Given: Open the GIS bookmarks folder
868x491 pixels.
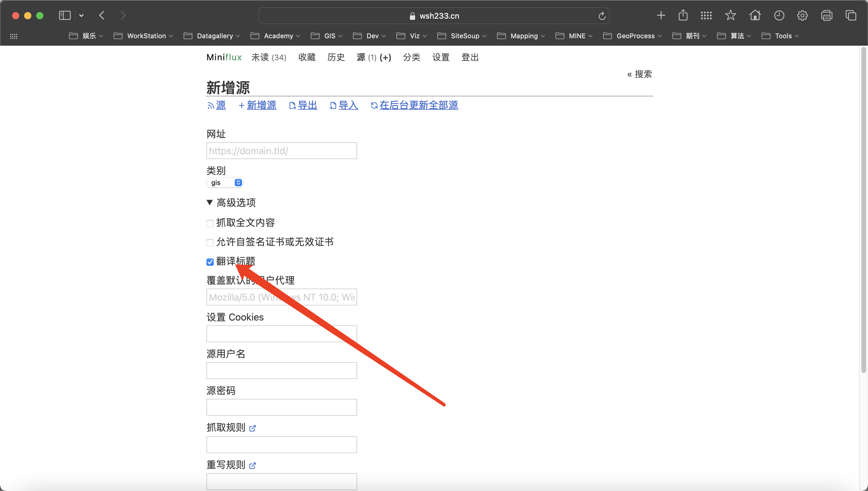Looking at the screenshot, I should pos(326,36).
